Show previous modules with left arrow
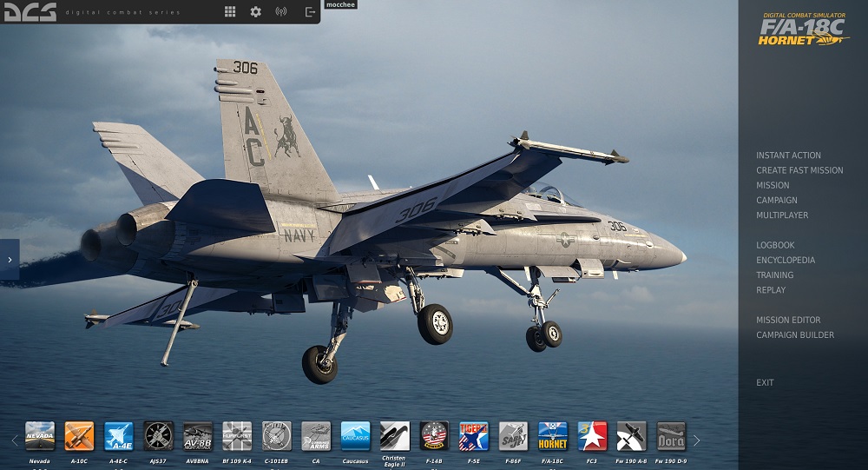Viewport: 868px width, 470px height. point(15,440)
